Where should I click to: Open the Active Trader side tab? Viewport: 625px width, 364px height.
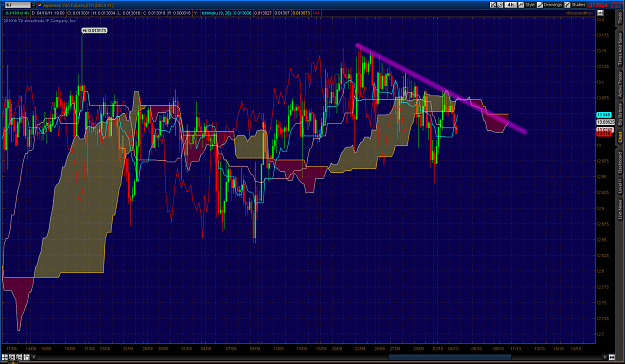pyautogui.click(x=620, y=84)
